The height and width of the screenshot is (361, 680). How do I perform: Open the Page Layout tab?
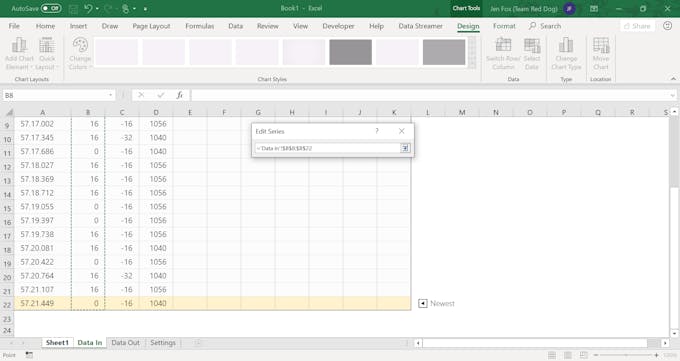(151, 26)
